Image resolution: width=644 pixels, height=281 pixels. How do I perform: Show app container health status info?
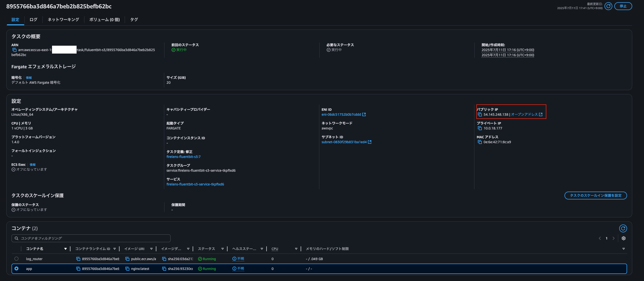[x=238, y=268]
